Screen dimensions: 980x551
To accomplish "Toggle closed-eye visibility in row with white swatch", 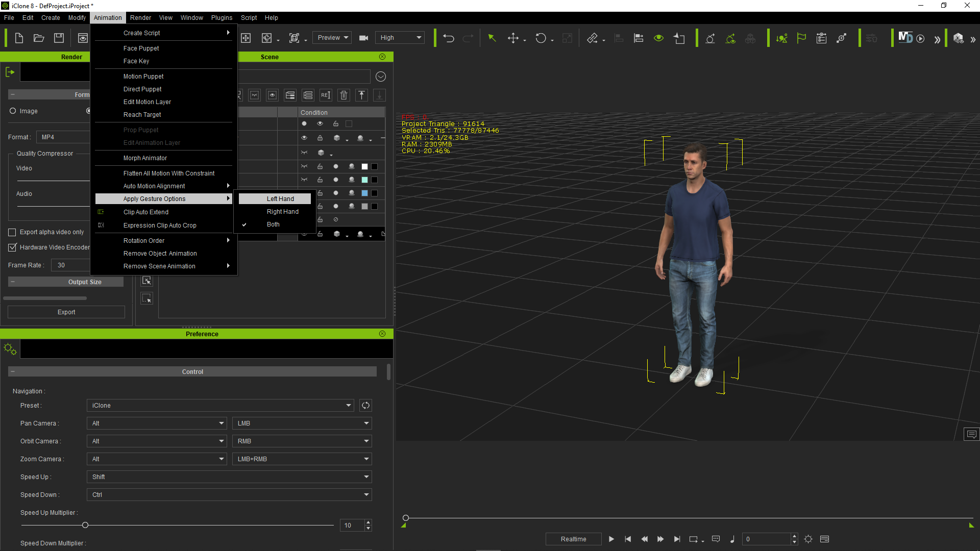I will [x=304, y=167].
